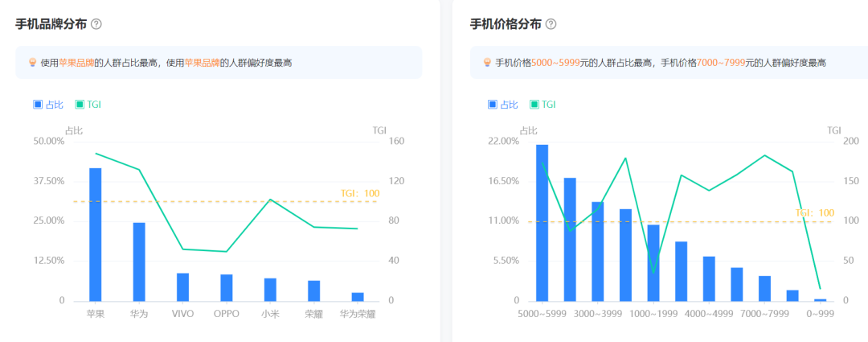This screenshot has width=868, height=342.
Task: Click the 3000~3999 axis label
Action: tap(598, 314)
